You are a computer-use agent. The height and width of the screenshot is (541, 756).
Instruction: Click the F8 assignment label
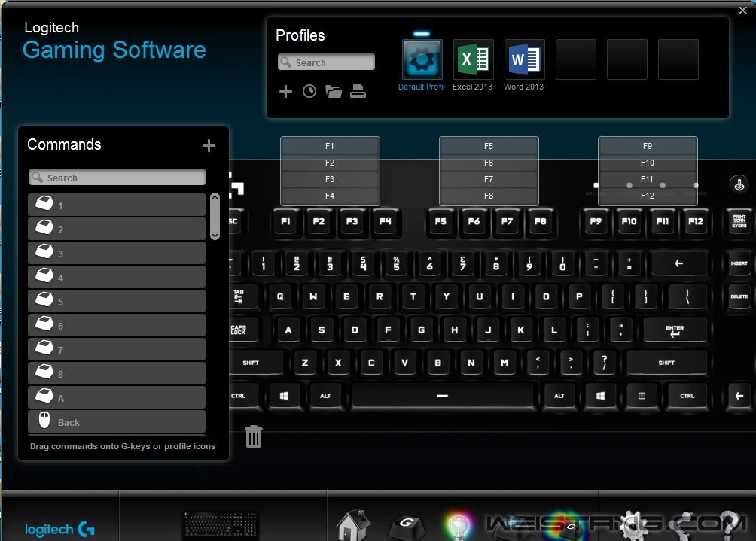489,196
